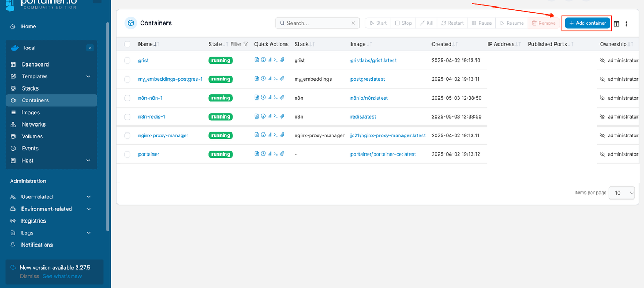
Task: Click the table column settings icon
Action: pos(617,24)
